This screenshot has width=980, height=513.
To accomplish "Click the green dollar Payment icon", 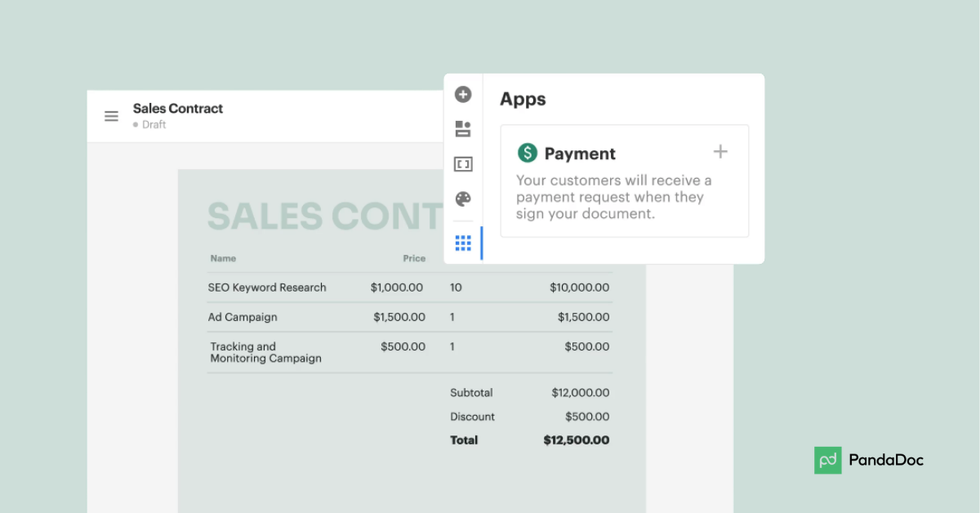I will tap(528, 153).
